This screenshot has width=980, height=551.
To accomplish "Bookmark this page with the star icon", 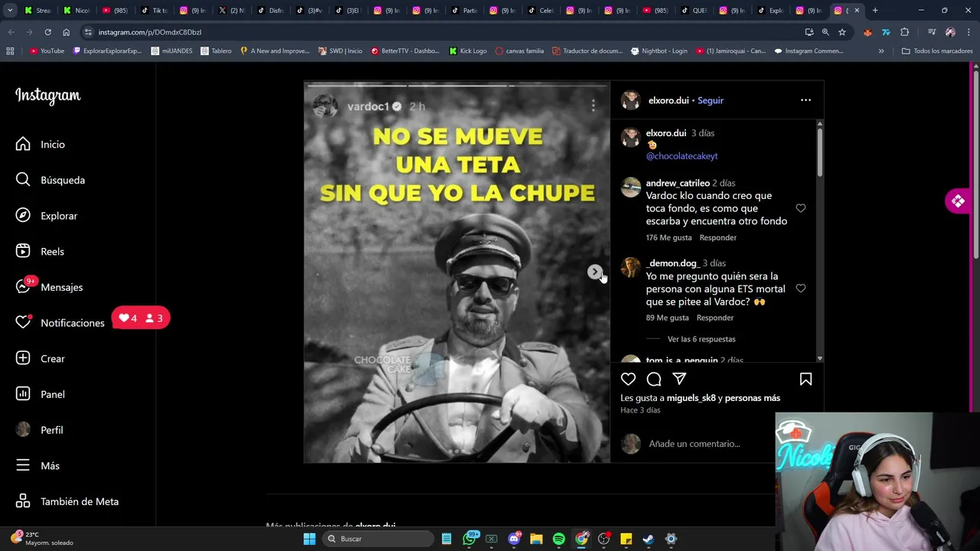I will coord(842,32).
